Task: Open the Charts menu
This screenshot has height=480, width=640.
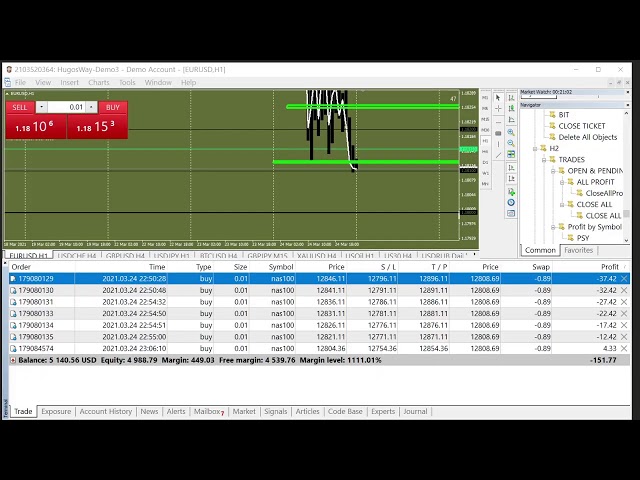Action: (x=99, y=82)
